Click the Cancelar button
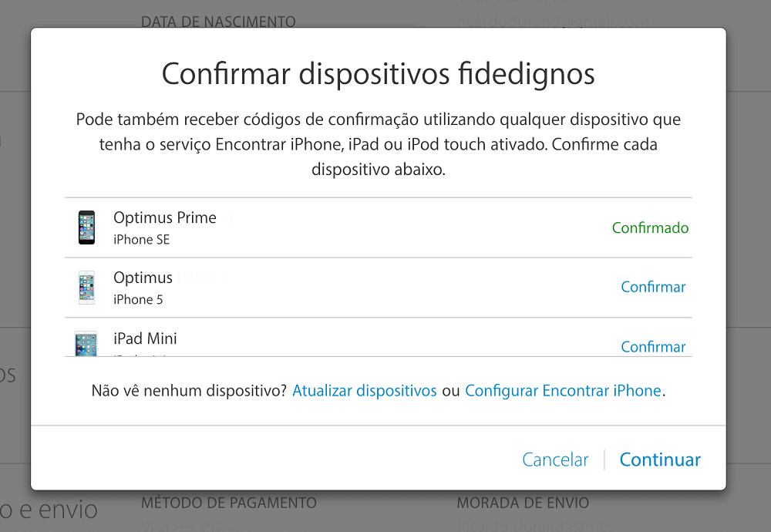The image size is (771, 532). tap(555, 460)
